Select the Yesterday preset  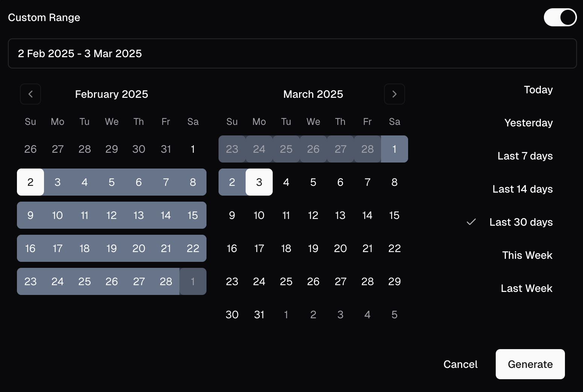point(528,123)
